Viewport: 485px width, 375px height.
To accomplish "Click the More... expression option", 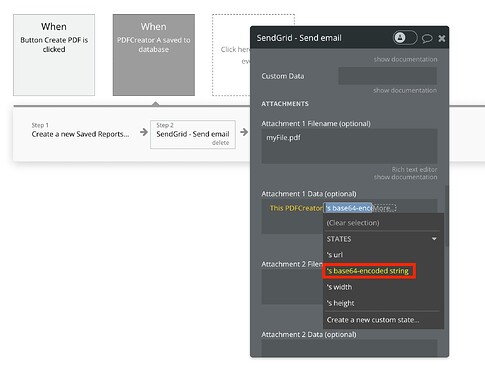I will pos(384,208).
